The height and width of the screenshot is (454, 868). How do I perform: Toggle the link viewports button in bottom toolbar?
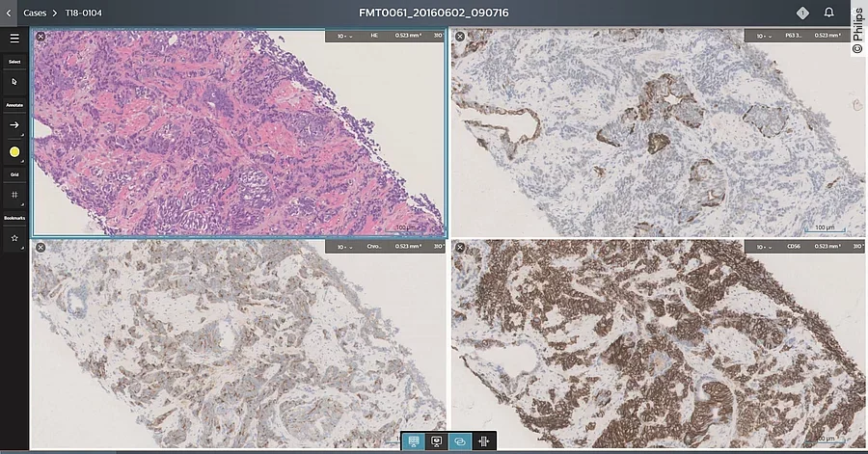460,441
